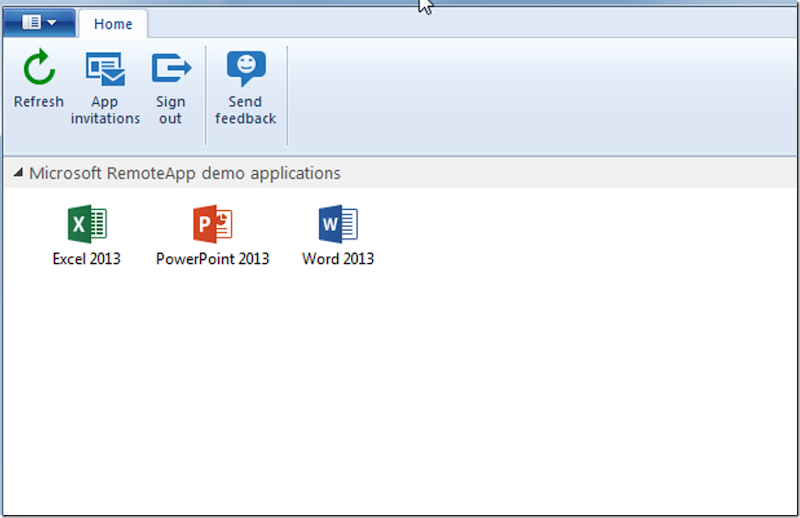Click the 'Microsoft RemoteApp demo applications' heading text
The image size is (800, 518).
tap(185, 174)
